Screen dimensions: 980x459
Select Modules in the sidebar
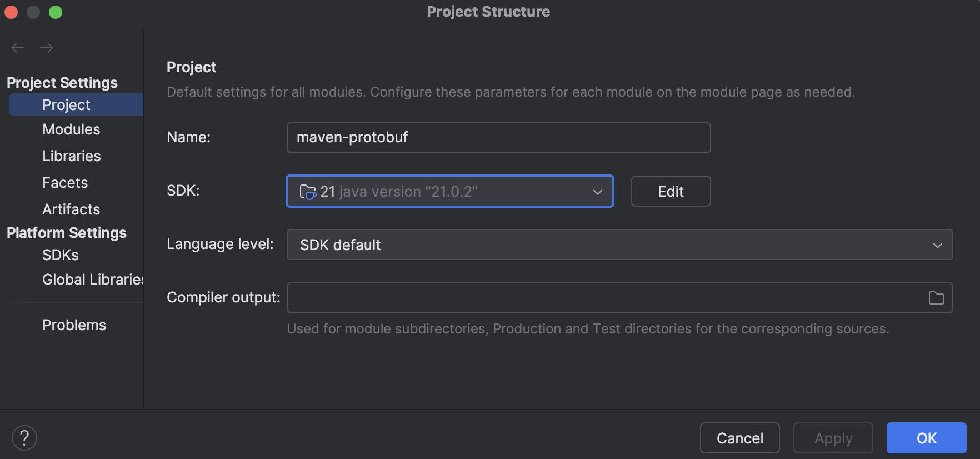71,129
